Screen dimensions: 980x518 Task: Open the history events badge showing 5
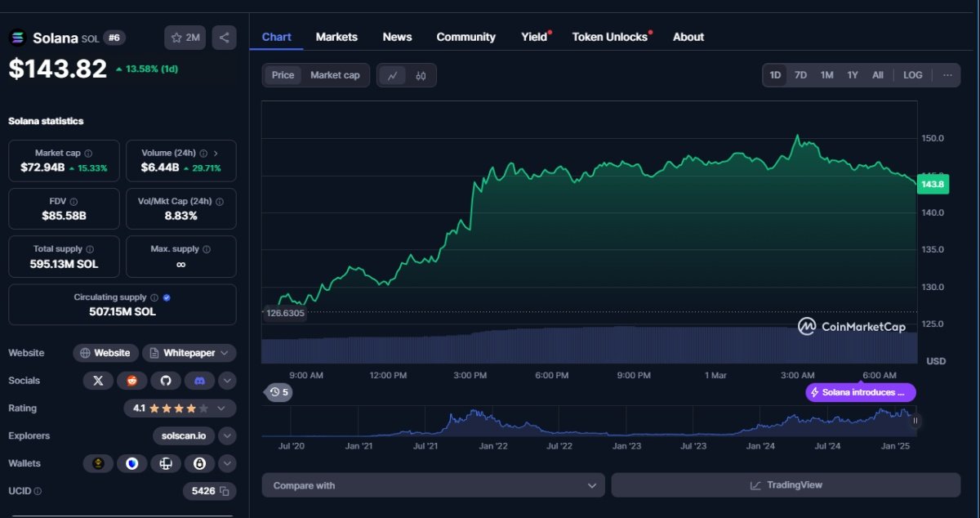tap(278, 392)
